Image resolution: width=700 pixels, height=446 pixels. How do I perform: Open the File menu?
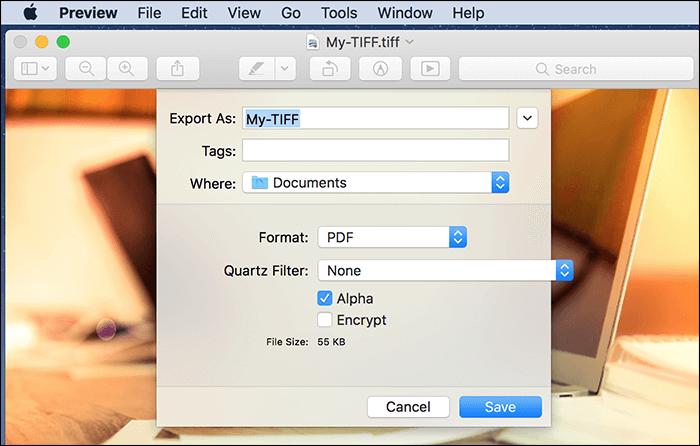149,13
